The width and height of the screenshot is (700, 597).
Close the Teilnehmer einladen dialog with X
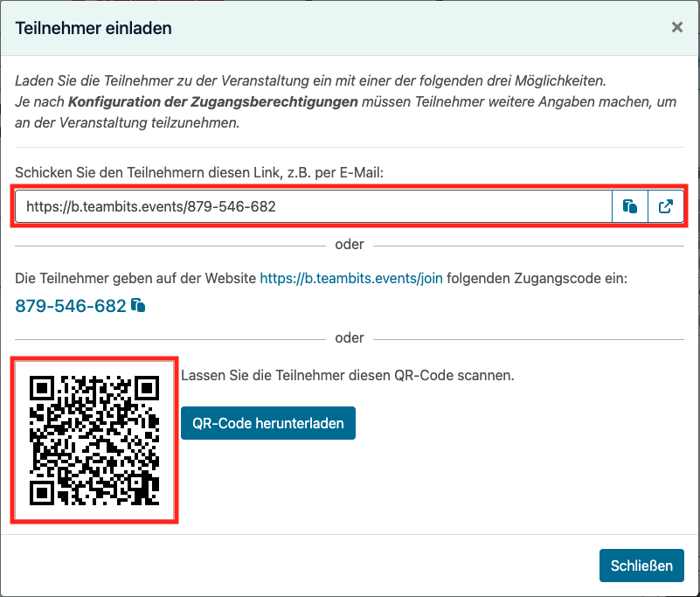pos(676,27)
